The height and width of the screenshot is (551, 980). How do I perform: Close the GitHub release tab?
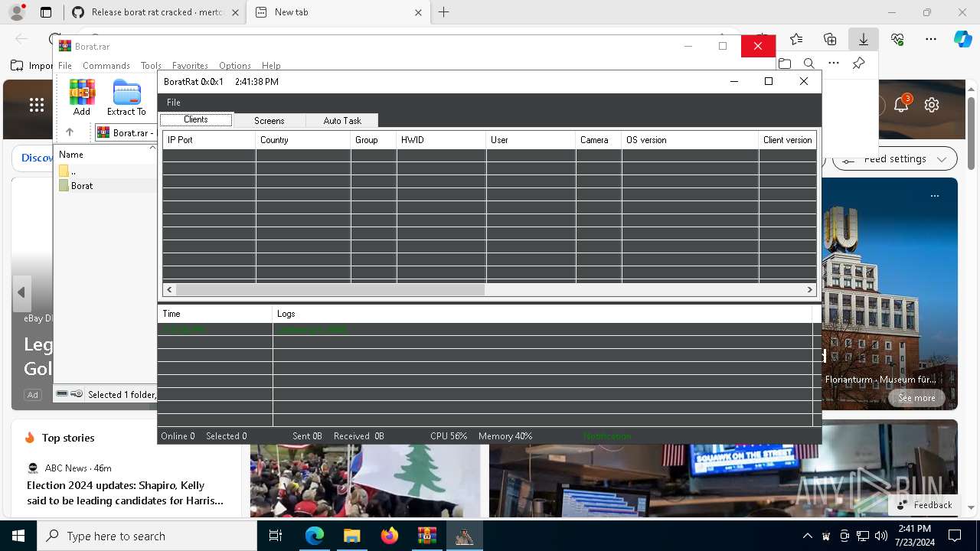click(x=234, y=12)
